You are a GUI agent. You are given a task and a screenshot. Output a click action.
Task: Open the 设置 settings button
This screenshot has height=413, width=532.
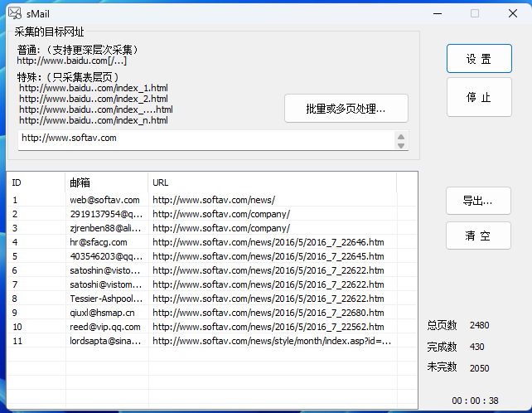(478, 59)
